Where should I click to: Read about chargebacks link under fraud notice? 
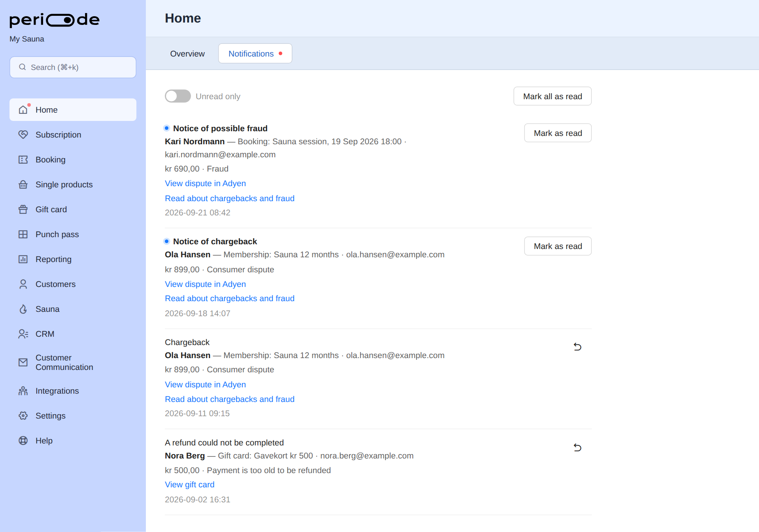pyautogui.click(x=230, y=198)
